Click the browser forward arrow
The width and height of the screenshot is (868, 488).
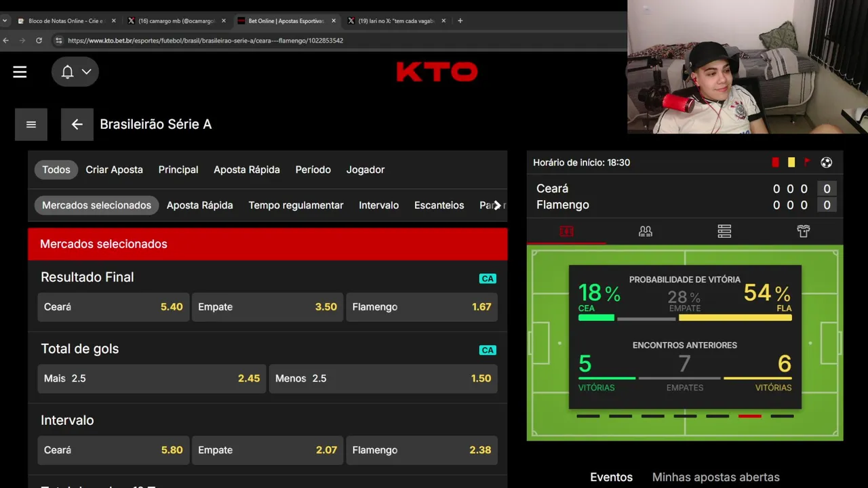(22, 41)
